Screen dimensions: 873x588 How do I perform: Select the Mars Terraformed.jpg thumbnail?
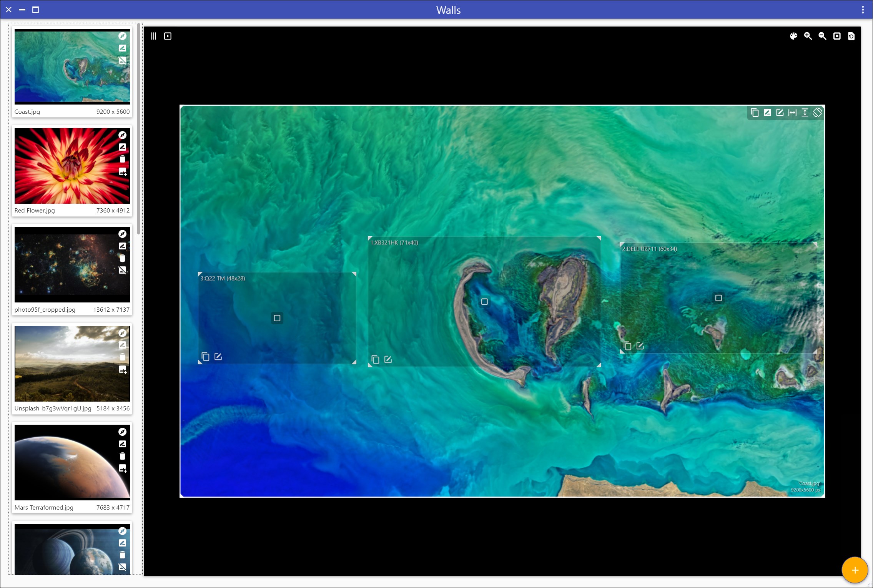tap(65, 462)
